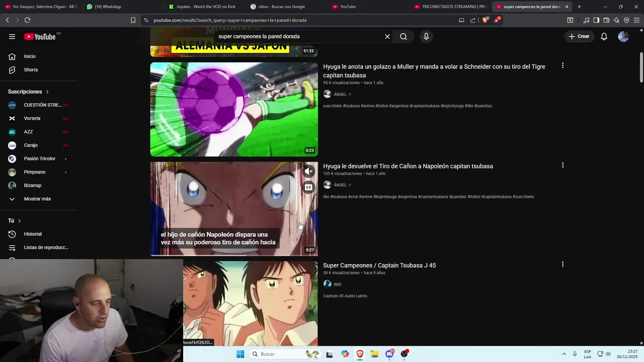This screenshot has height=362, width=644.
Task: Open the account avatar menu
Action: point(623,36)
